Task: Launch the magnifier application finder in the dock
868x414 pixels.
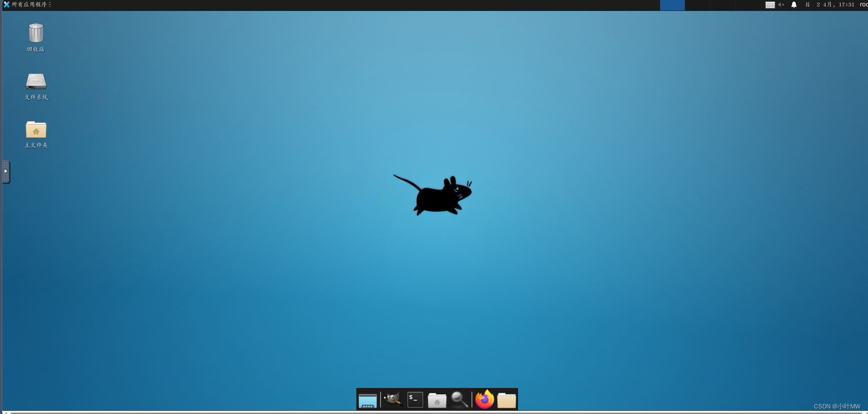Action: 460,399
